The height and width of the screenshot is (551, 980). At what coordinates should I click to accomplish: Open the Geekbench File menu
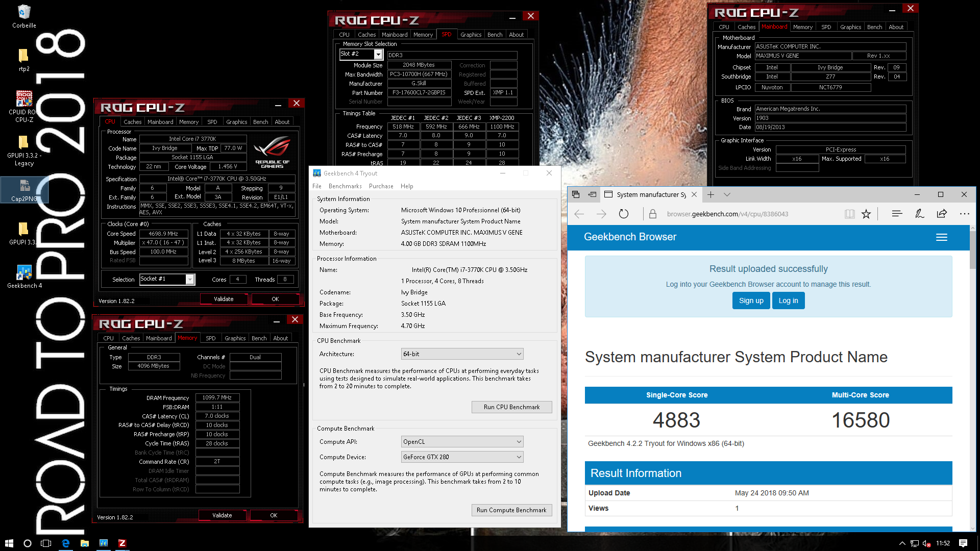(317, 186)
